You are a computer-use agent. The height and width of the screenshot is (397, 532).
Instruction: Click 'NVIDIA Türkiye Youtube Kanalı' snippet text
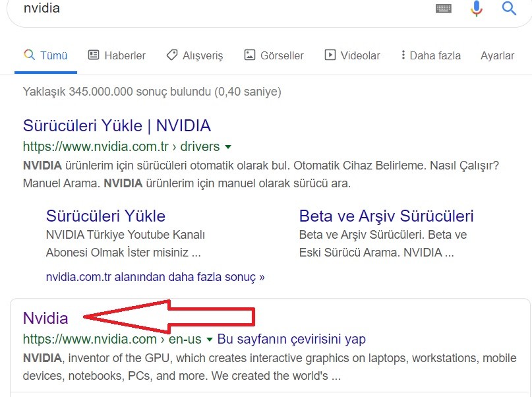125,235
